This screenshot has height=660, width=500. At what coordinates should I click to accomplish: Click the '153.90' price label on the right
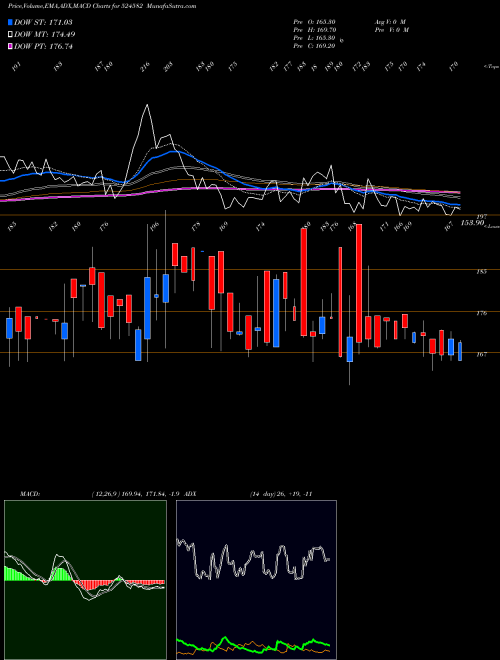click(472, 223)
